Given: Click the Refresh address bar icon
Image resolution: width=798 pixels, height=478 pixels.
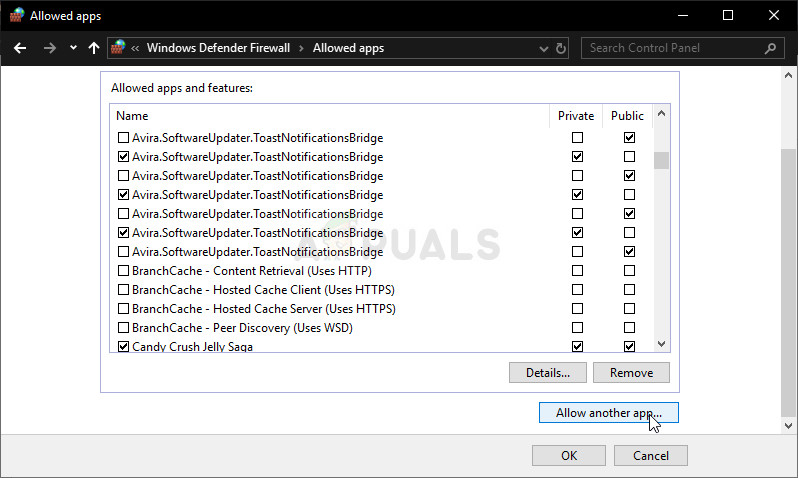Looking at the screenshot, I should point(561,48).
